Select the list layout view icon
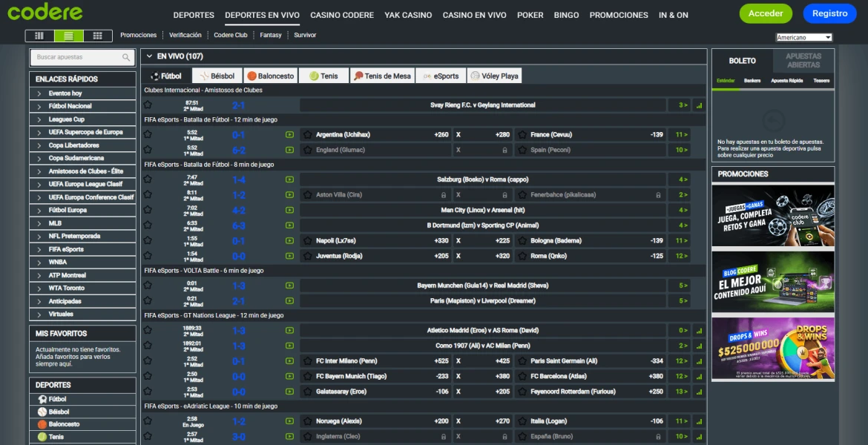 pos(69,36)
